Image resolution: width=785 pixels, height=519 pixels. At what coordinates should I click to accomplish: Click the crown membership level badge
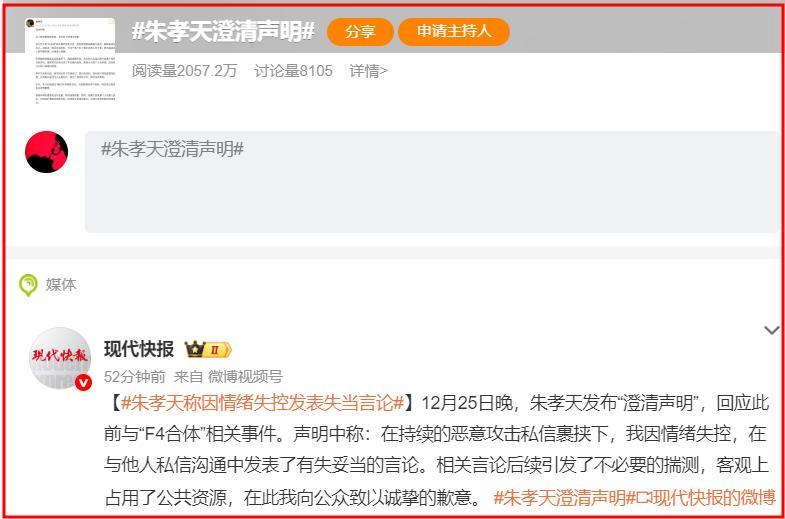point(208,349)
